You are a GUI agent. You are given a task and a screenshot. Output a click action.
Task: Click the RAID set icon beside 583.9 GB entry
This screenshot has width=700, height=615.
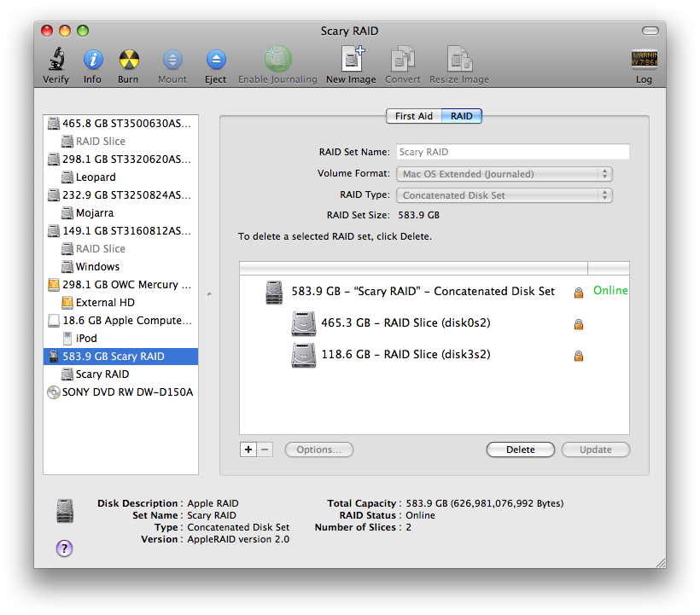[274, 292]
